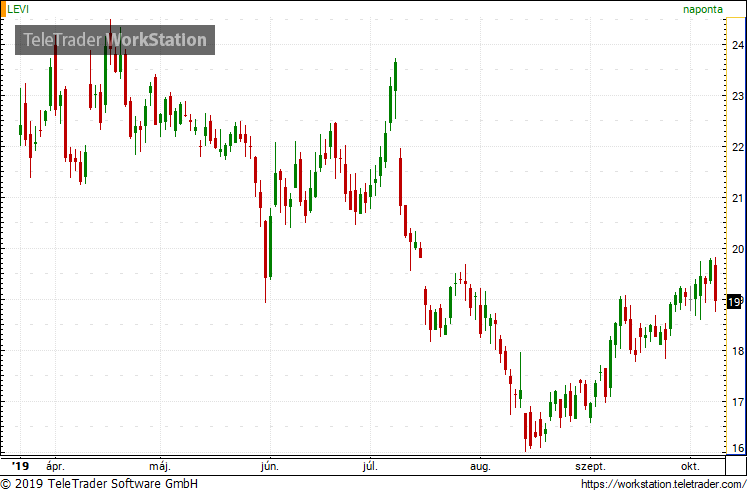The image size is (747, 493).
Task: Click the 'szept.' month label on time axis
Action: pyautogui.click(x=590, y=467)
